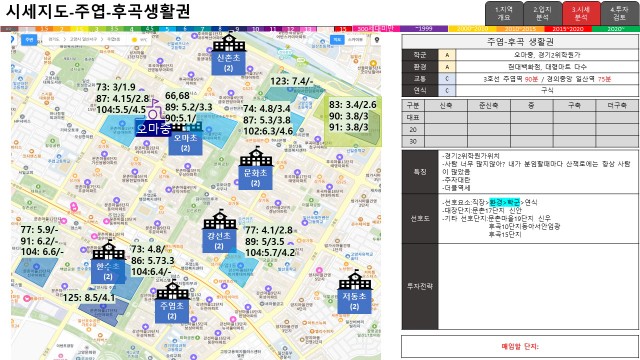Click the slide title 시세지도-주엽-후곡생활권

click(98, 11)
